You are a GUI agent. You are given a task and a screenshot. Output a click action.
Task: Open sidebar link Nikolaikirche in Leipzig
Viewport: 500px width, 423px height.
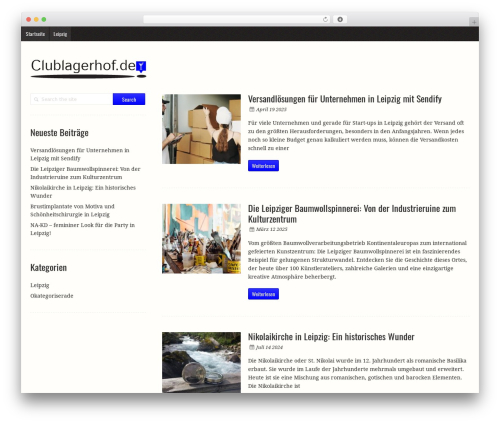click(x=83, y=192)
